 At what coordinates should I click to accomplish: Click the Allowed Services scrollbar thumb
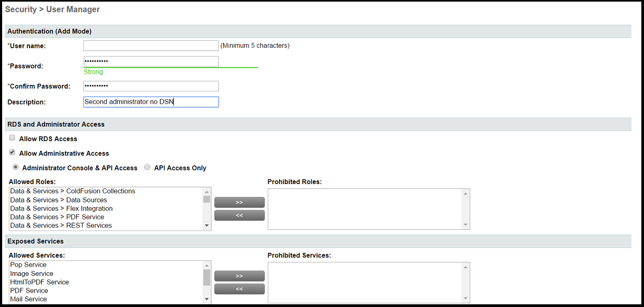click(207, 277)
